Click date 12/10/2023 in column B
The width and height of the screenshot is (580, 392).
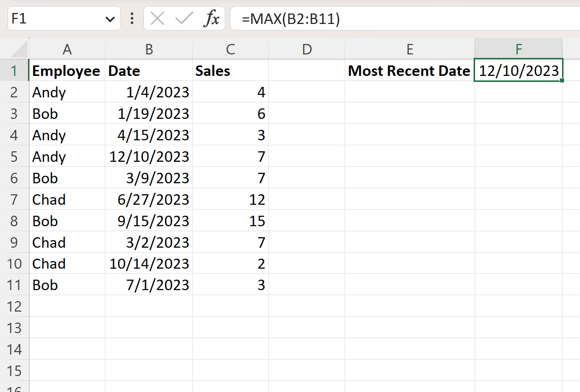click(149, 156)
